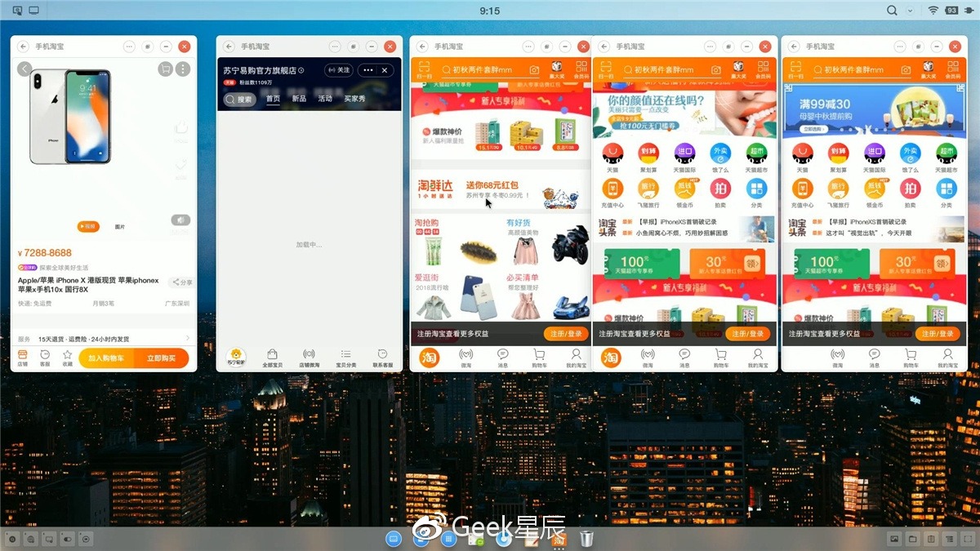Open 购物车 tab in the 淘抢购 Taobao window
The height and width of the screenshot is (551, 980).
(x=539, y=358)
